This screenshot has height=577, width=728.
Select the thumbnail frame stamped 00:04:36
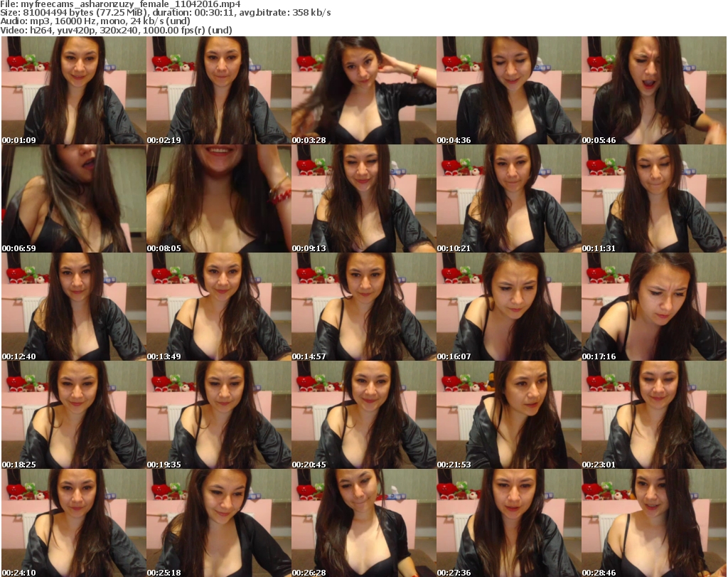point(509,90)
